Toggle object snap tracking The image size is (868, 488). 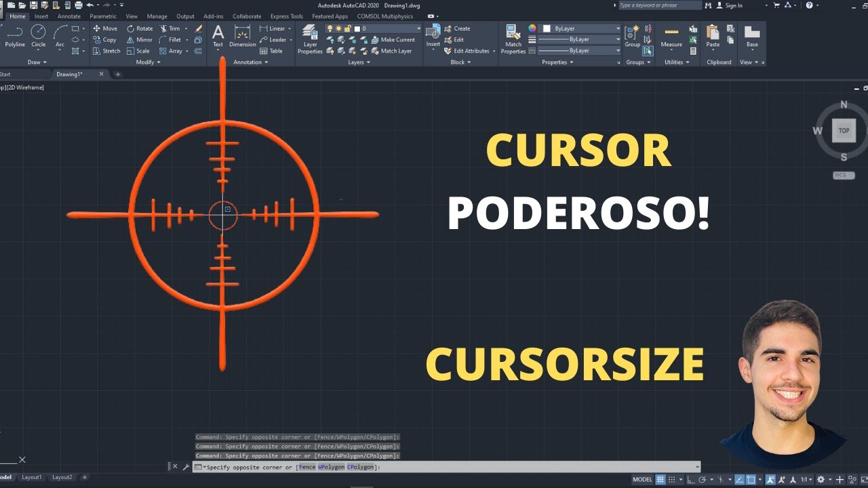pos(739,479)
